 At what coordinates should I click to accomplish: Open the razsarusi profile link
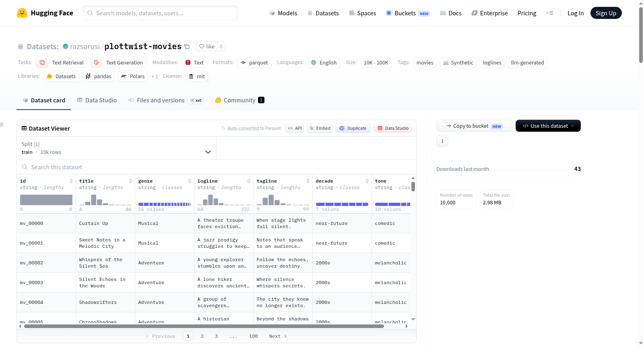coord(85,46)
